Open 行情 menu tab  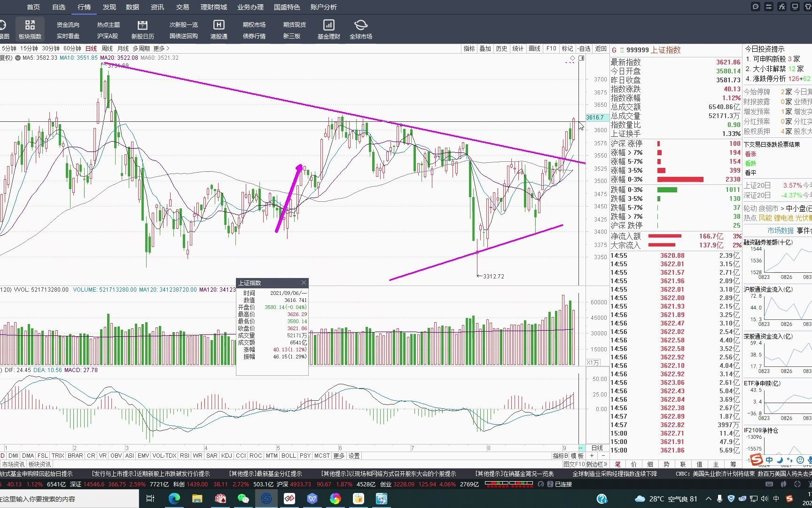point(84,7)
